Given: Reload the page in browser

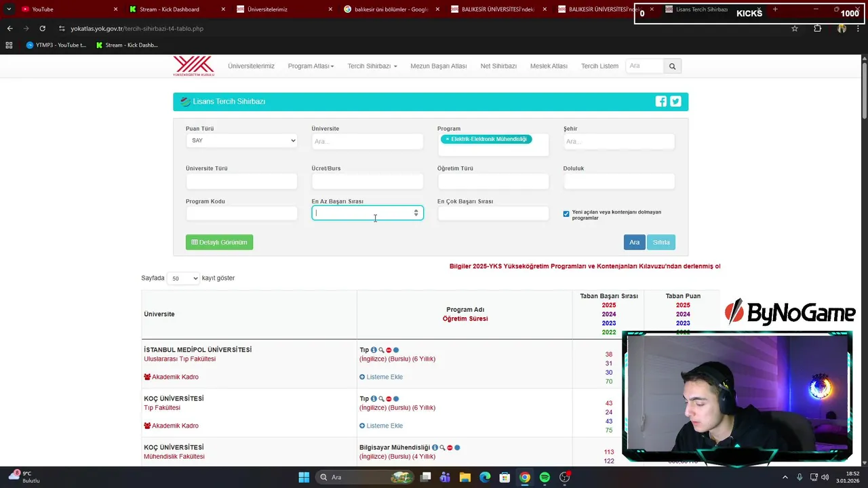Looking at the screenshot, I should tap(42, 28).
